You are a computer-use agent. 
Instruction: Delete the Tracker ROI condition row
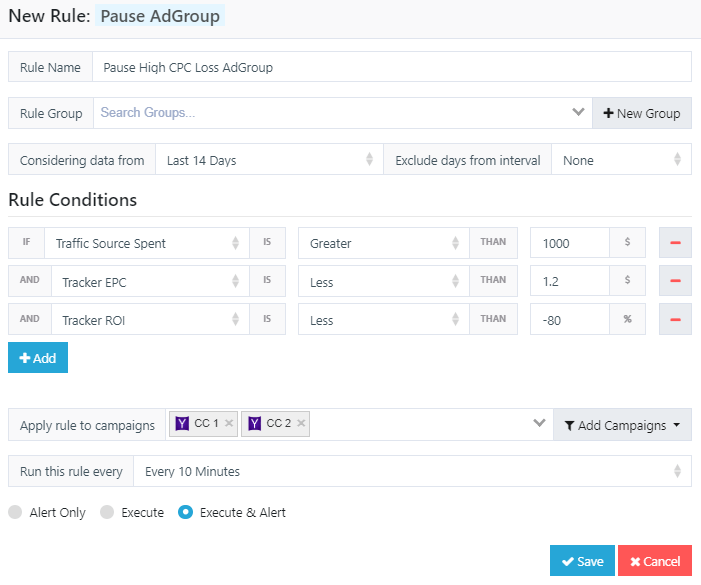coord(675,319)
